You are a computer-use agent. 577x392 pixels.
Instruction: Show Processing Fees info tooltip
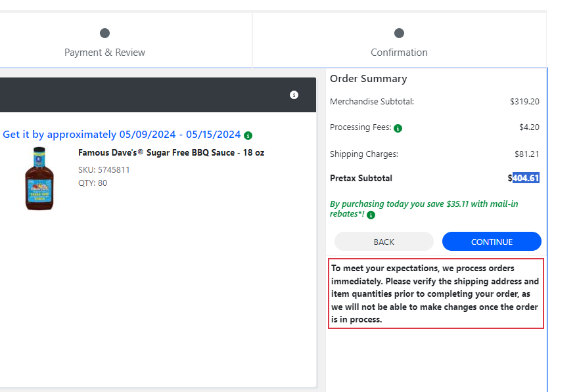point(398,128)
